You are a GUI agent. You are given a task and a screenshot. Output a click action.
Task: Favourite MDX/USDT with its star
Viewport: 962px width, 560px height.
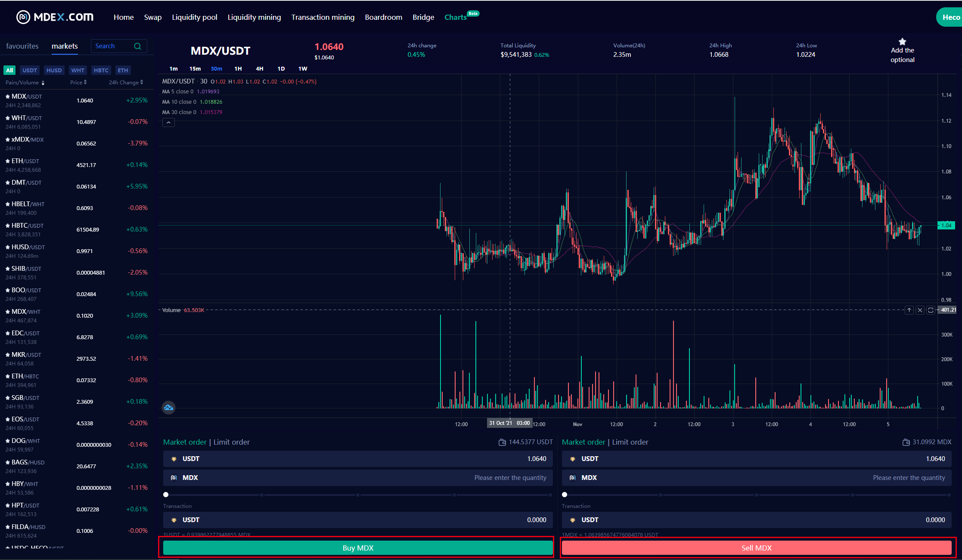(x=8, y=96)
